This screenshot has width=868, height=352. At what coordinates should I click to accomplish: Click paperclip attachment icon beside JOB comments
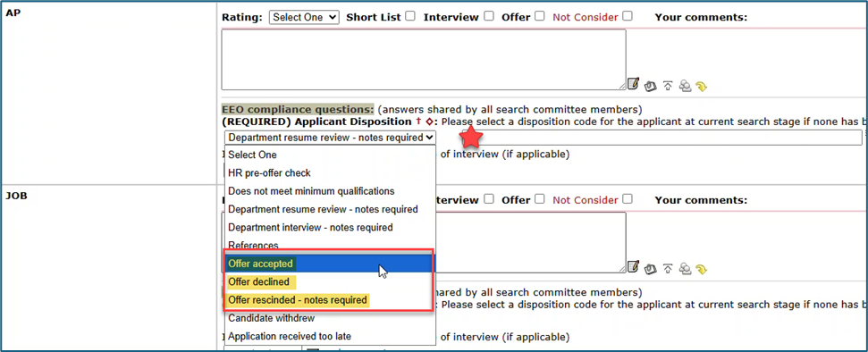pyautogui.click(x=651, y=269)
